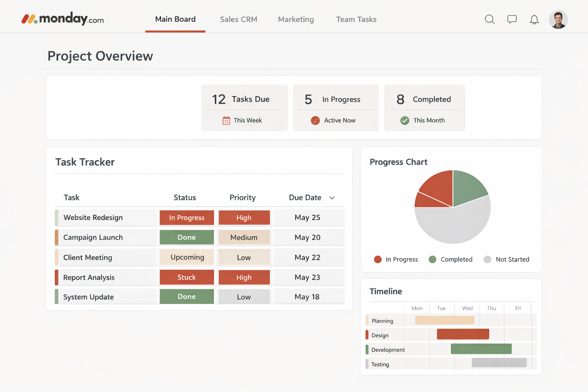Viewport: 588px width, 392px height.
Task: Open the search
Action: click(x=490, y=19)
